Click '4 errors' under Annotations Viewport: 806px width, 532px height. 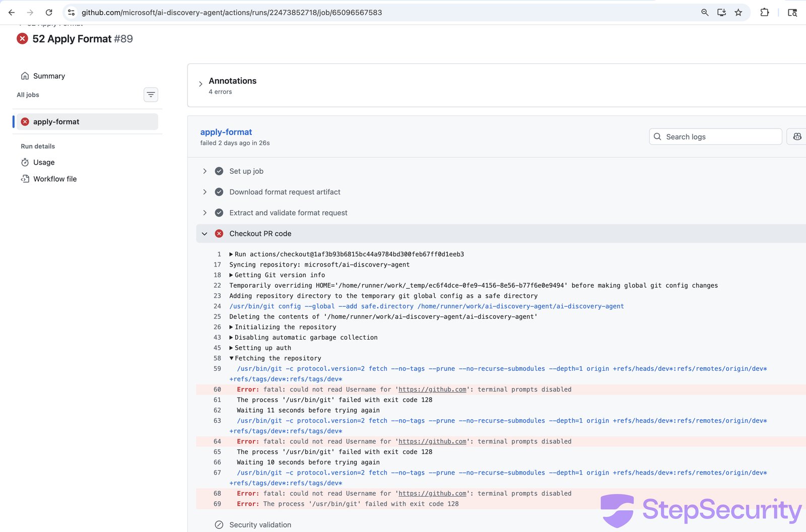click(x=220, y=92)
